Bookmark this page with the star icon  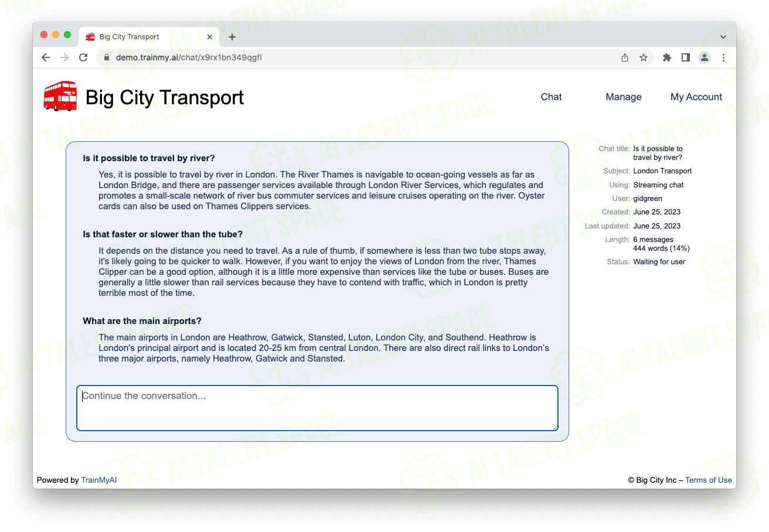tap(644, 57)
